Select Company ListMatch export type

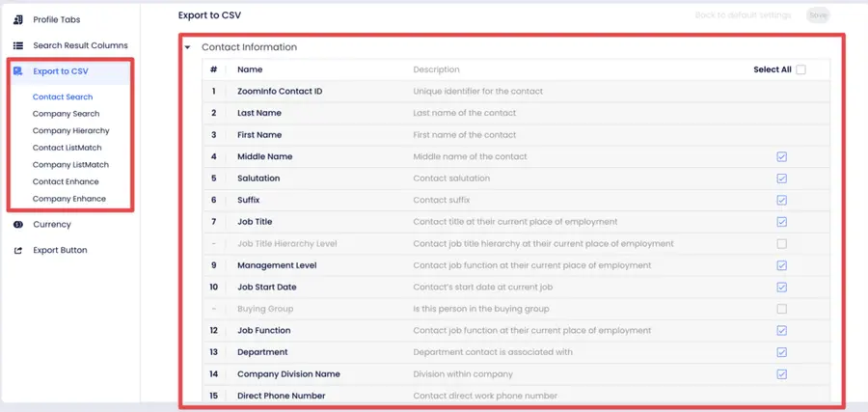point(70,164)
